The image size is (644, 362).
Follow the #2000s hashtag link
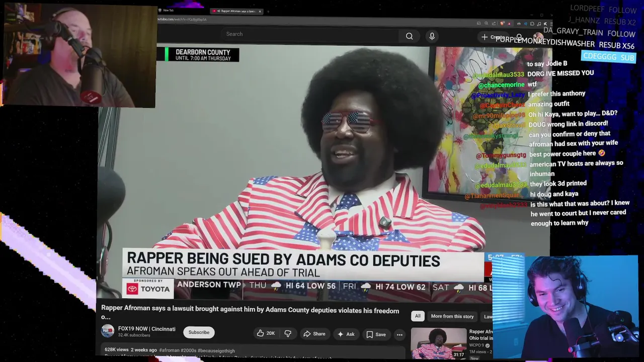coord(188,350)
